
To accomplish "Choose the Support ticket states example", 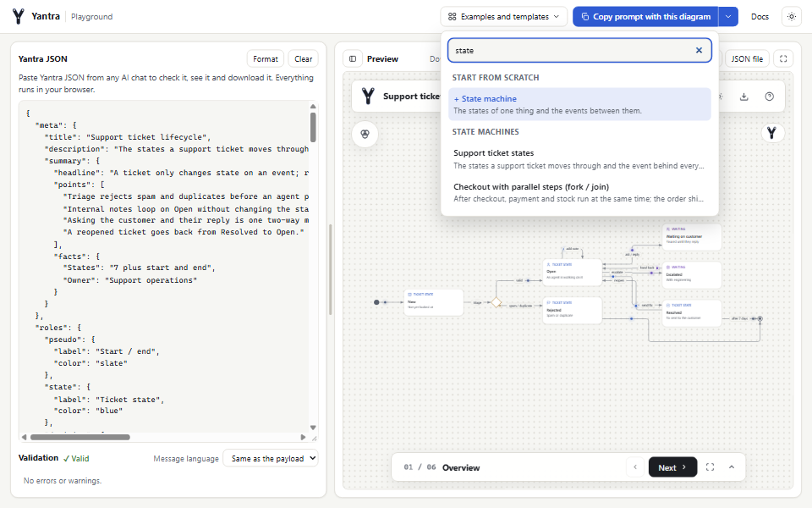I will [x=579, y=159].
